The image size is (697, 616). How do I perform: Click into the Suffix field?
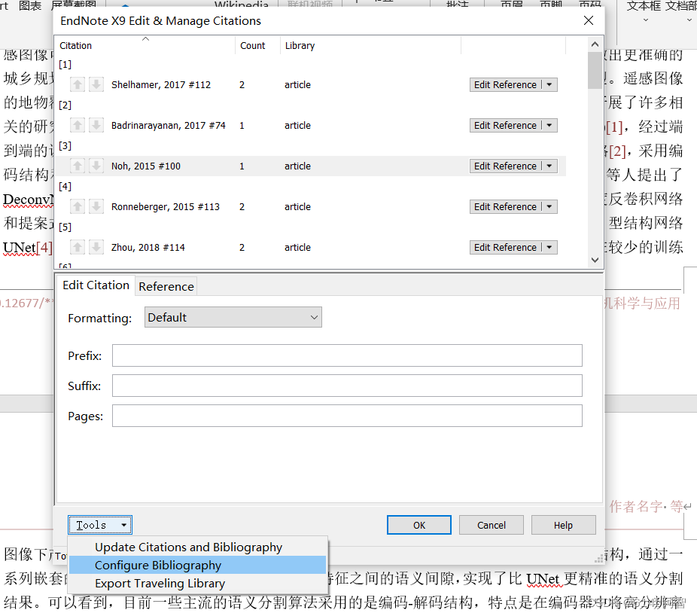[x=347, y=386]
